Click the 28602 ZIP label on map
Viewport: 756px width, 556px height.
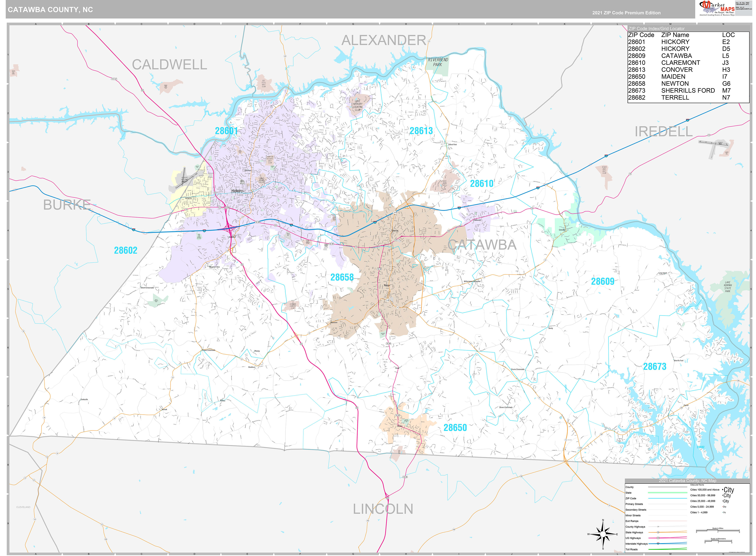[x=126, y=250]
